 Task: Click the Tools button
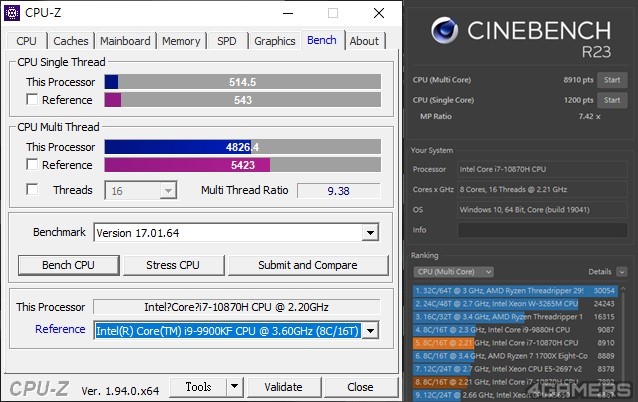tap(198, 387)
